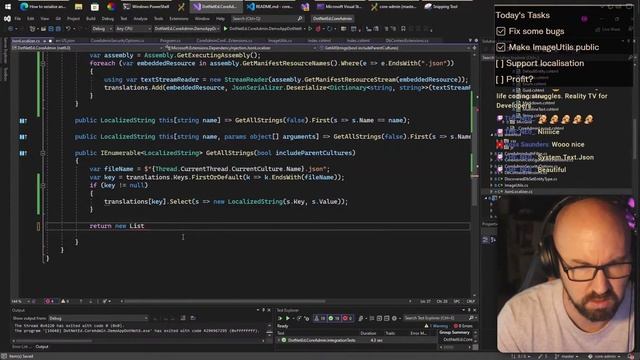The image size is (640, 360).
Task: Click the green Start debugging button
Action: point(225,29)
